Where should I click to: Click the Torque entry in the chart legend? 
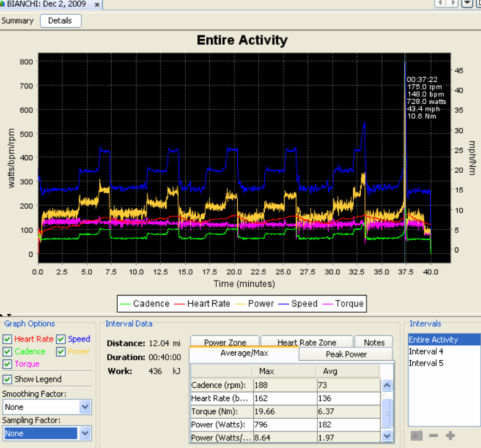pyautogui.click(x=343, y=304)
